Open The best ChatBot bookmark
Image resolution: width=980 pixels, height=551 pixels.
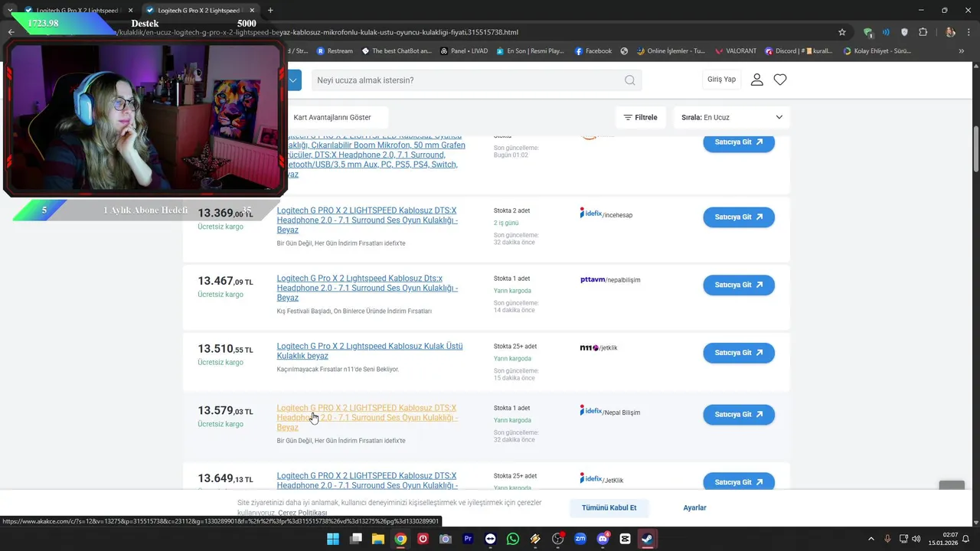point(397,51)
